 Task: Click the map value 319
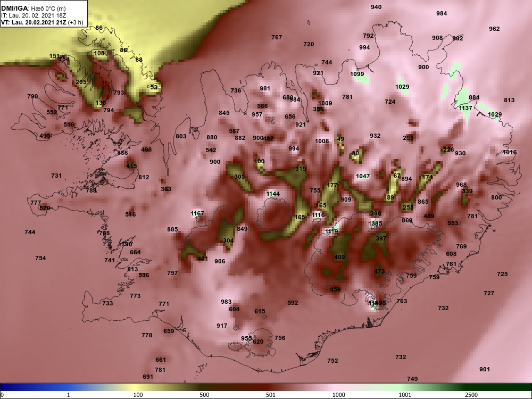(x=301, y=169)
